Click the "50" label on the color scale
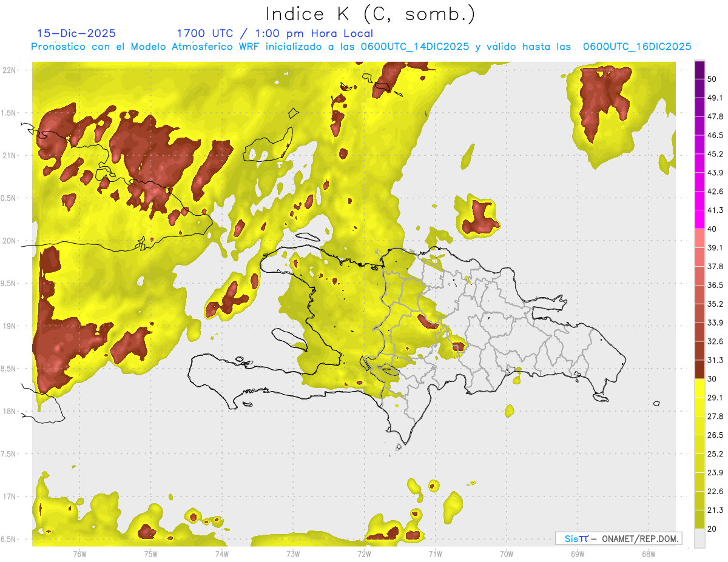 point(712,79)
